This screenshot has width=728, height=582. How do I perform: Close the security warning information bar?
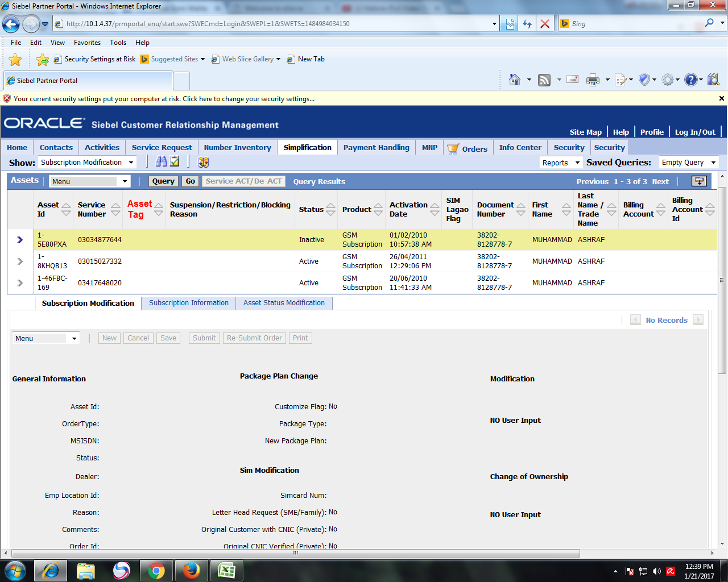coord(721,98)
